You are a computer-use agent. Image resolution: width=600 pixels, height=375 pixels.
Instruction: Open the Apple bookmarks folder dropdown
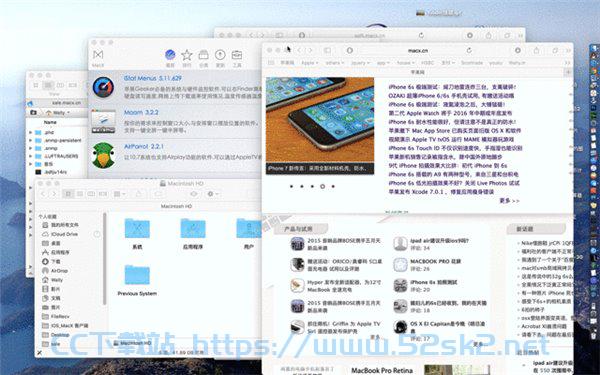310,62
